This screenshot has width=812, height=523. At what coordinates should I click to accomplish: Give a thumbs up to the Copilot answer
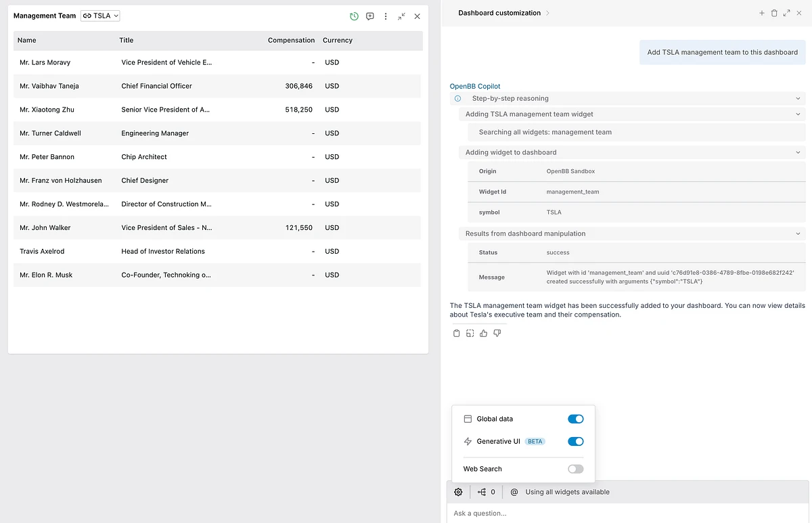[x=483, y=333]
